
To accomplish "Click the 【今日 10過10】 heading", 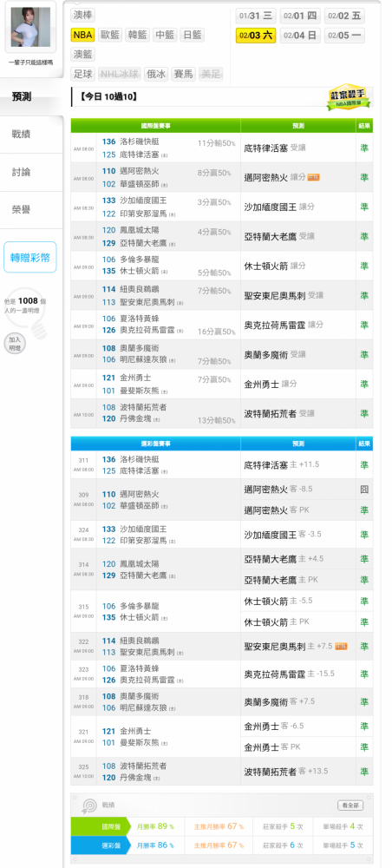I will click(x=108, y=97).
